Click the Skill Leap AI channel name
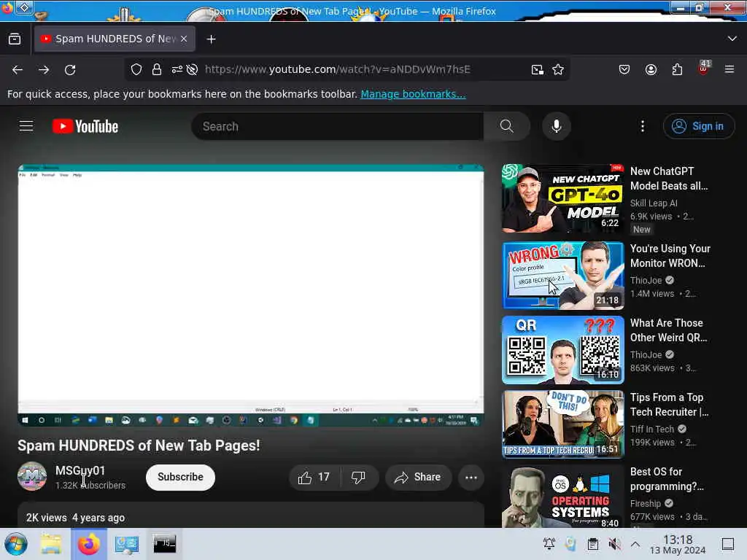The height and width of the screenshot is (560, 747). click(x=654, y=203)
